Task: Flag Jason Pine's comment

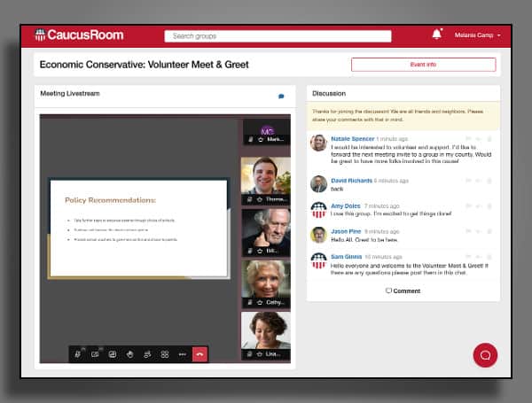Action: [x=468, y=231]
